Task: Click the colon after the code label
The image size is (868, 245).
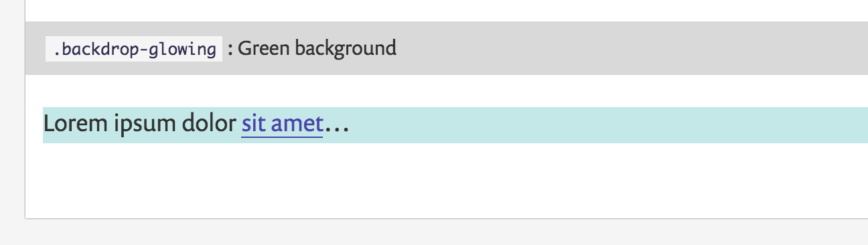Action: point(230,50)
